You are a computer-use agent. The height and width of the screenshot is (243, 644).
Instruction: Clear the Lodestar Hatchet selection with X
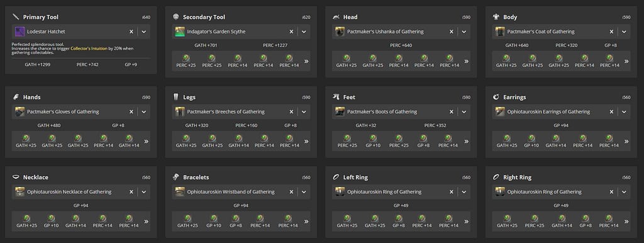tap(131, 31)
